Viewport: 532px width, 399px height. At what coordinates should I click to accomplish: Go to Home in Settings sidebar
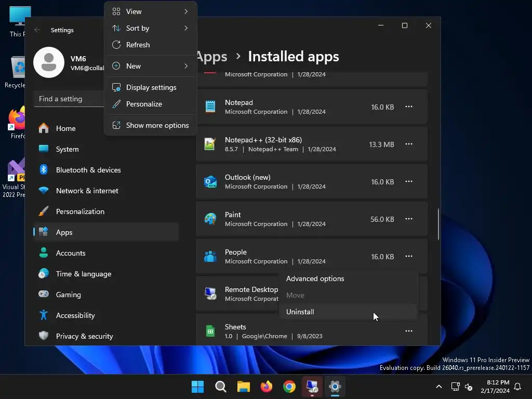click(x=106, y=128)
